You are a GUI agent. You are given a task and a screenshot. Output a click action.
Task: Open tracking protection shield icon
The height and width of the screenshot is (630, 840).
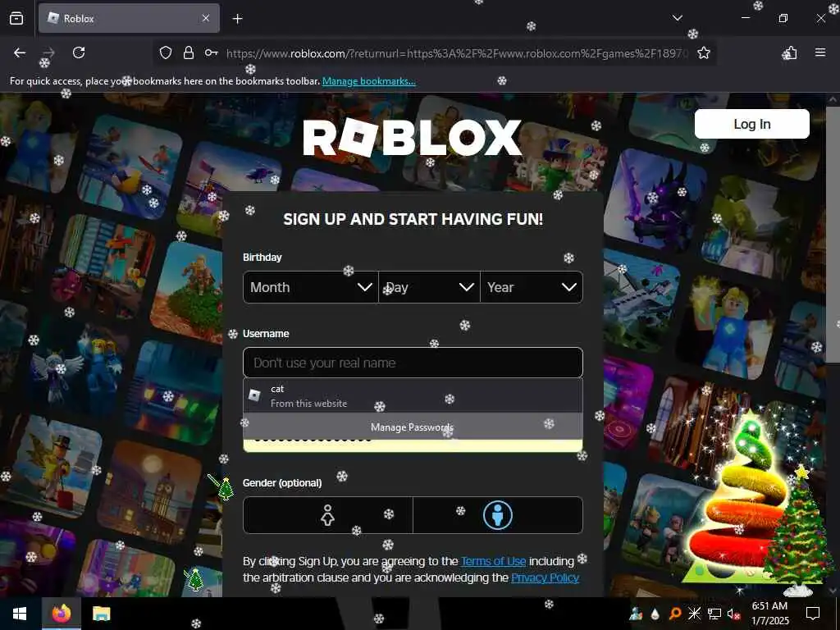coord(166,52)
